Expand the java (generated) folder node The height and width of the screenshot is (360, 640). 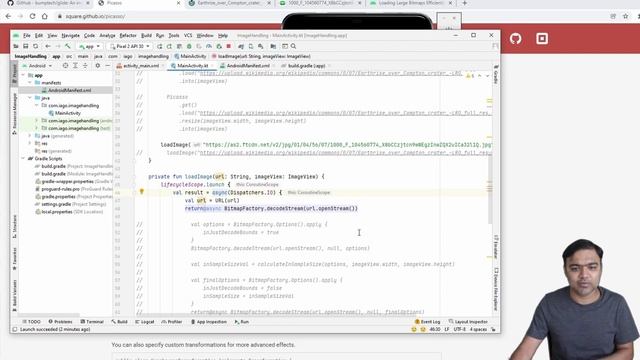[x=30, y=136]
